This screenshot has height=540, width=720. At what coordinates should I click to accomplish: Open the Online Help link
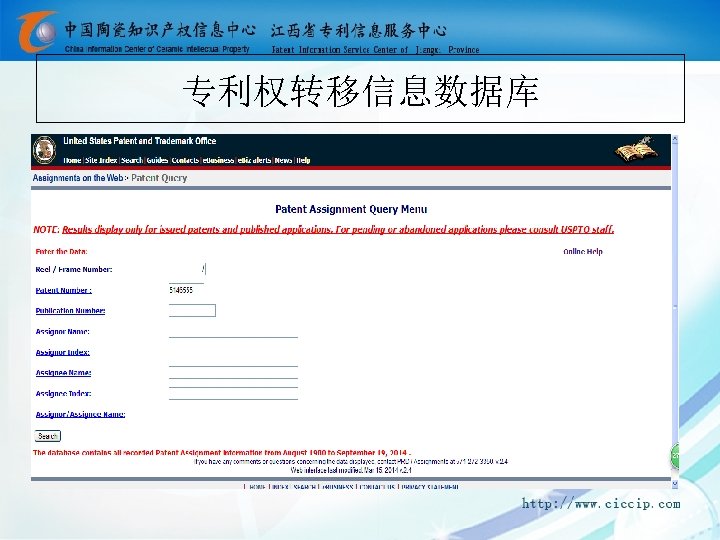coord(583,251)
